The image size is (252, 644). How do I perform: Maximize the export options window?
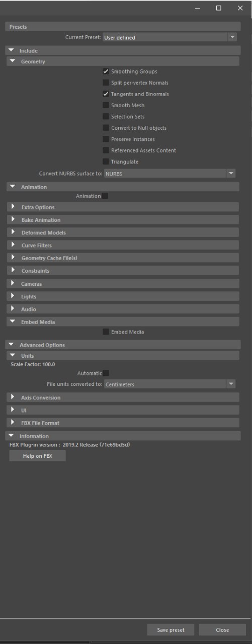pos(219,8)
